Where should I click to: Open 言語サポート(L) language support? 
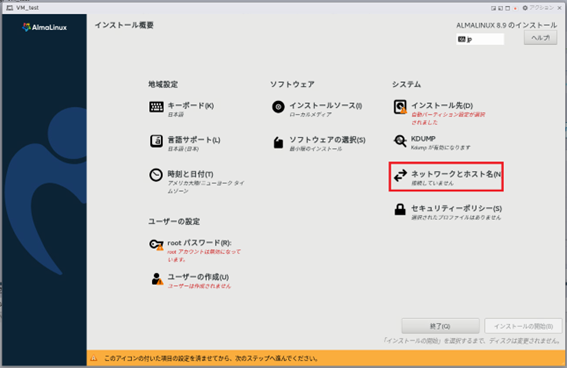185,143
